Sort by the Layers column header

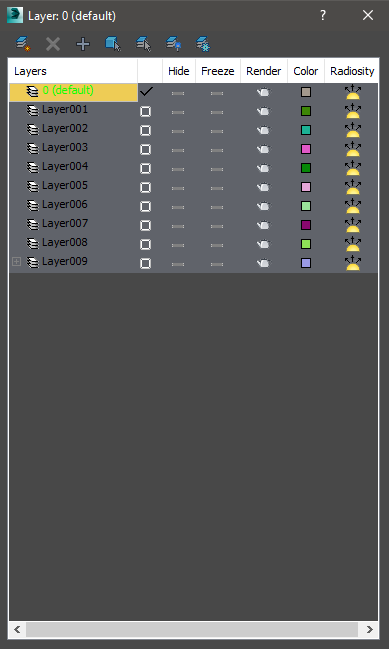click(x=73, y=71)
